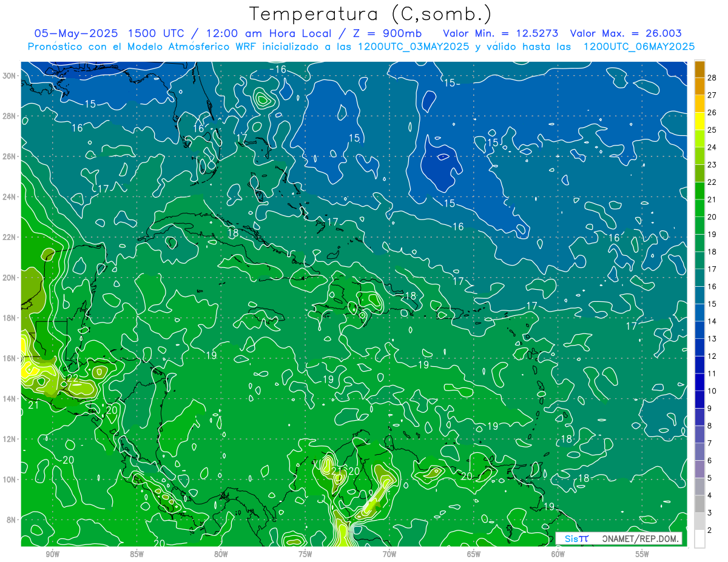Click longitude axis label '65W'
The image size is (728, 562).
pos(474,555)
